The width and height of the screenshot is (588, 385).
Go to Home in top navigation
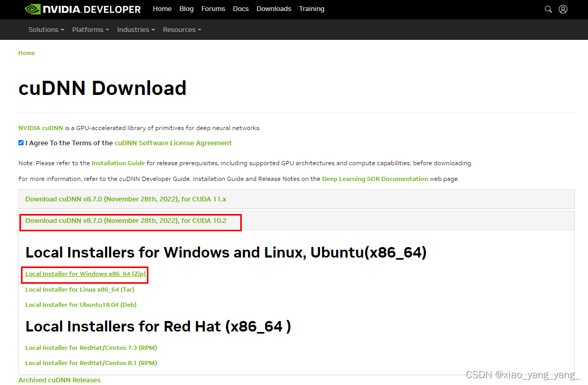point(162,8)
